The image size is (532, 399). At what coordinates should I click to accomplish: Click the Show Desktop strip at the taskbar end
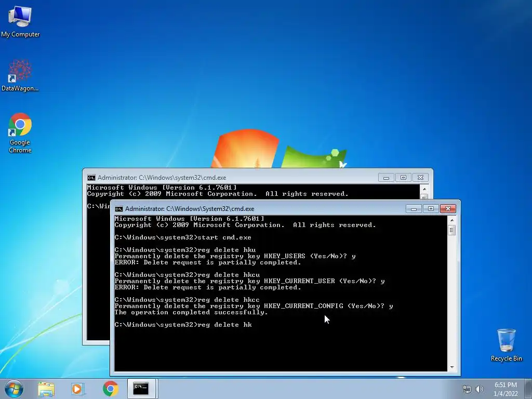point(528,389)
